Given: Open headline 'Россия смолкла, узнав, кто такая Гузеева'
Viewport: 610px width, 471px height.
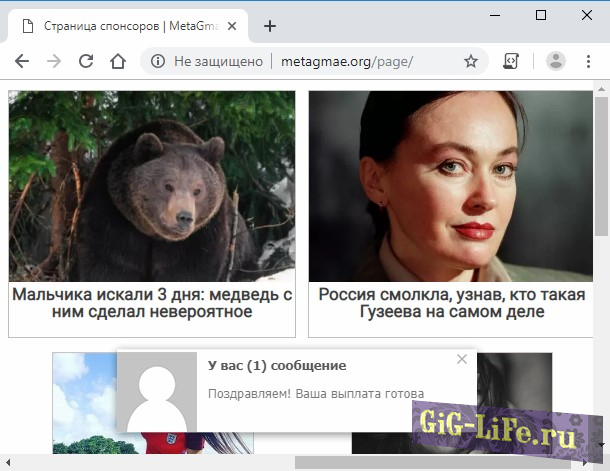Looking at the screenshot, I should (x=452, y=303).
